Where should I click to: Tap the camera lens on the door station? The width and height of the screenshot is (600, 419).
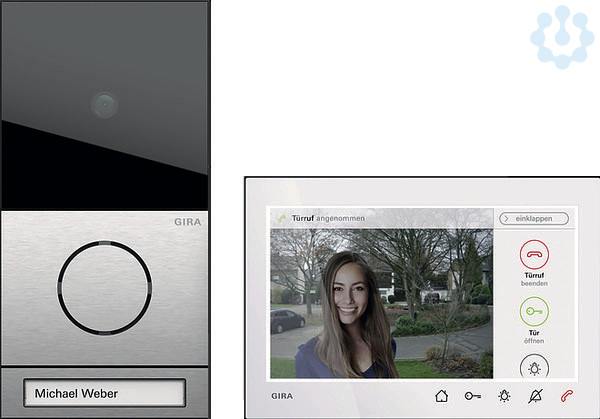click(x=104, y=103)
